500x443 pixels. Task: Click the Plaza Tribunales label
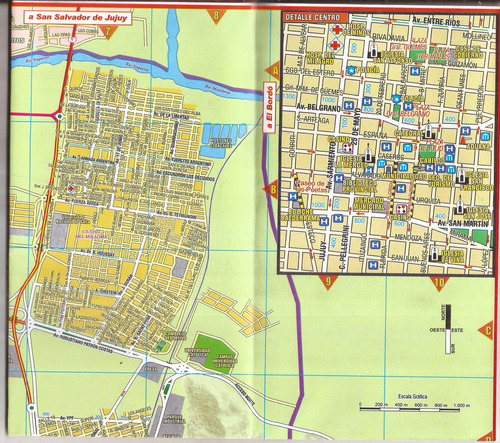point(433,53)
